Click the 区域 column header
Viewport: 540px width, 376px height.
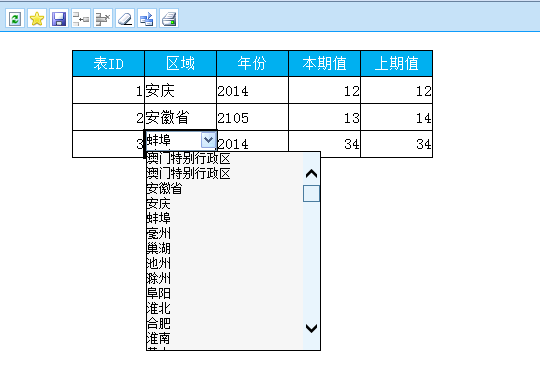(x=180, y=63)
